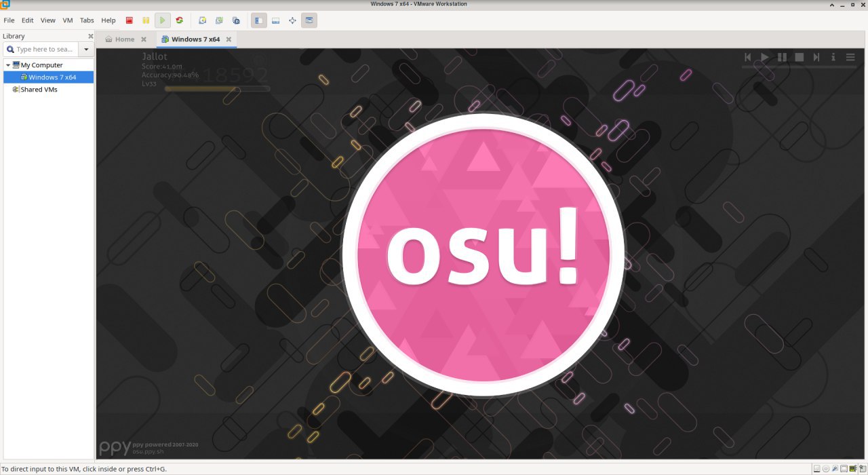Click the library search input field

click(x=41, y=50)
